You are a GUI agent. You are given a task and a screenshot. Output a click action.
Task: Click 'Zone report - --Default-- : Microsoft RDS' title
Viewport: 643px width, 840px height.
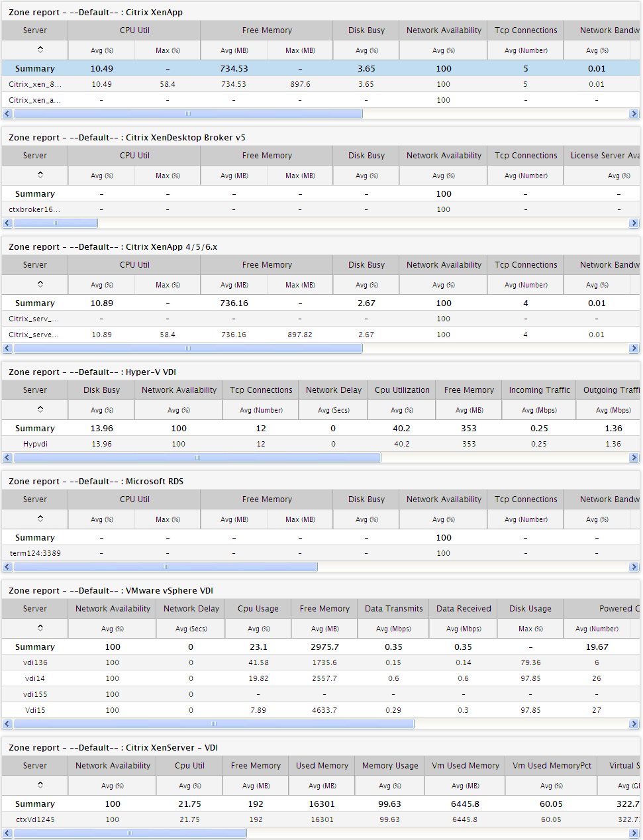pyautogui.click(x=96, y=482)
